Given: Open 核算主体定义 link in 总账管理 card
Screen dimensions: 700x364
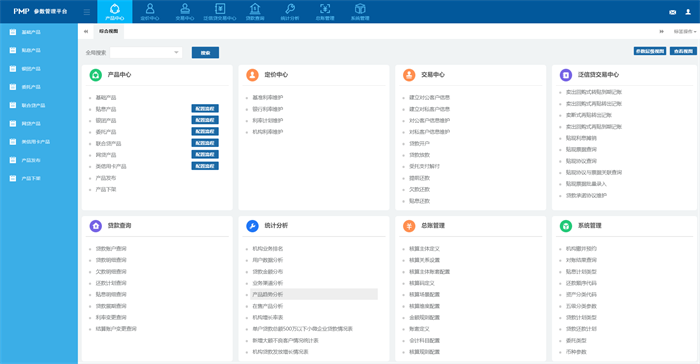Looking at the screenshot, I should point(424,248).
